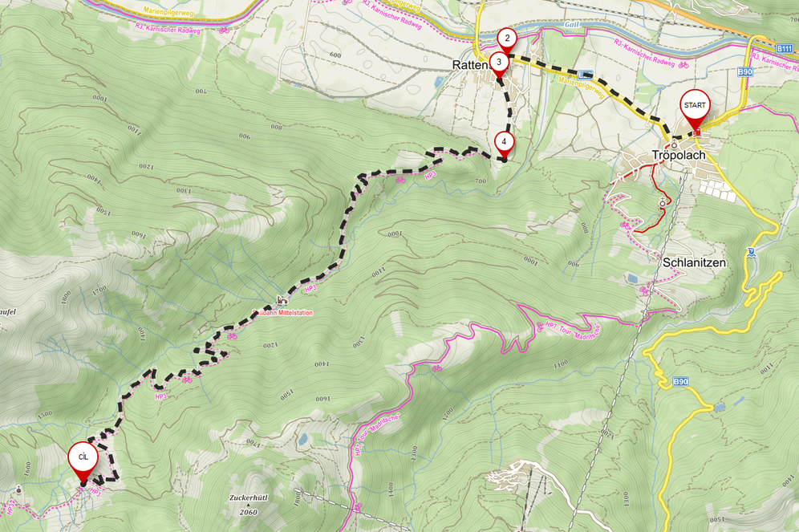Click the church symbol above Tröpolach label
Image resolution: width=799 pixels, height=532 pixels.
pos(674,143)
